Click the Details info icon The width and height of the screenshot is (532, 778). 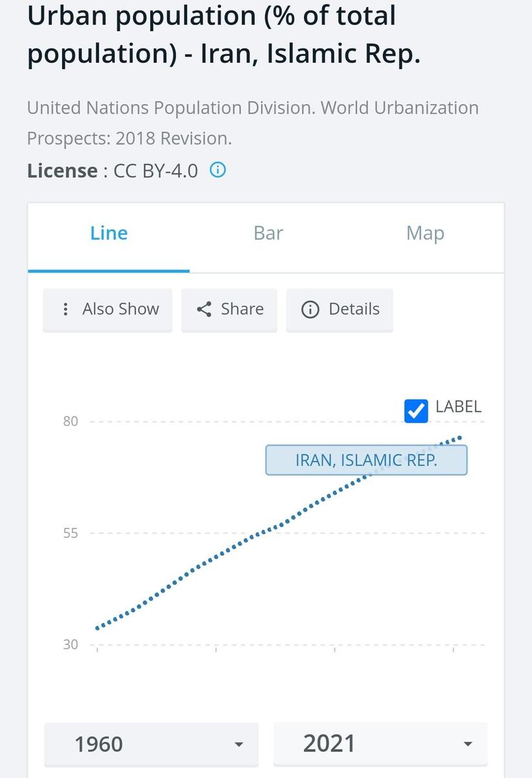coord(310,309)
